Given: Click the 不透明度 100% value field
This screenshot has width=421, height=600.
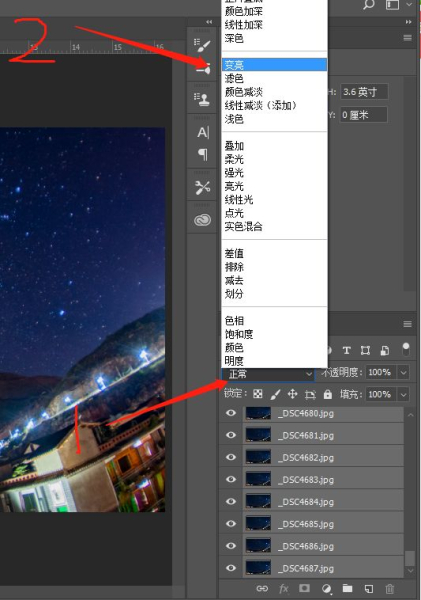Looking at the screenshot, I should pyautogui.click(x=382, y=372).
